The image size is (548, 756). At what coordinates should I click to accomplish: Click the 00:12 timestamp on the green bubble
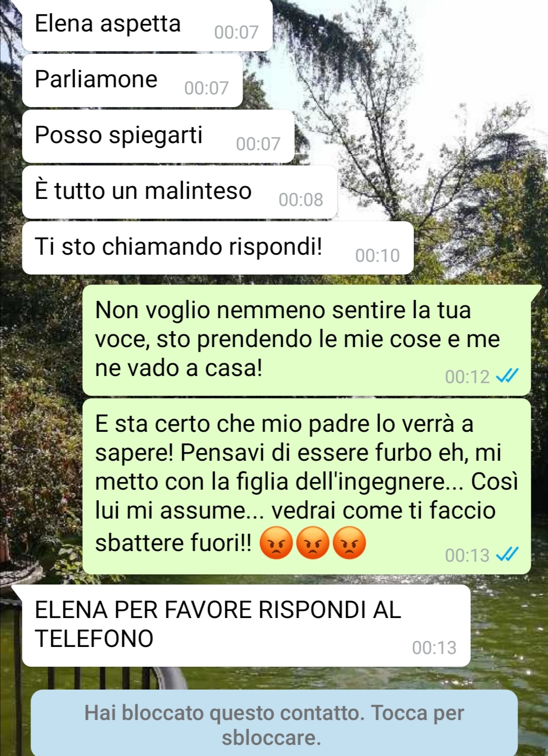tap(467, 376)
